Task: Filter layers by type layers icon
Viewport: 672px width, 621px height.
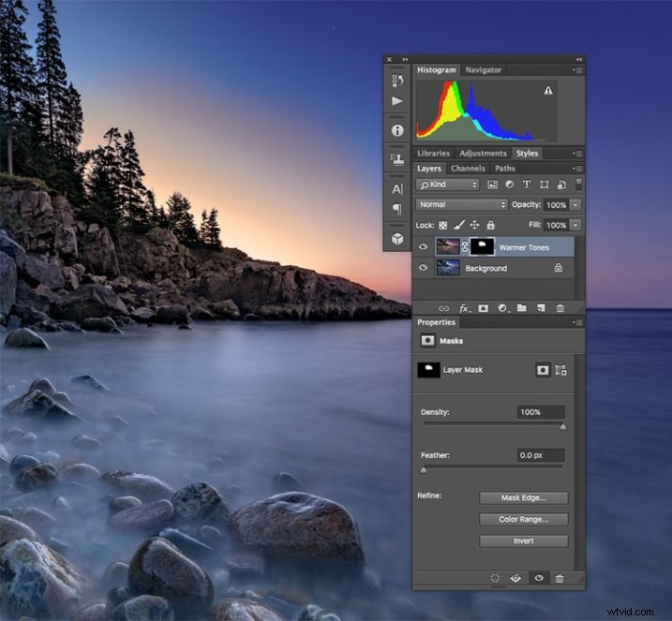Action: [527, 185]
